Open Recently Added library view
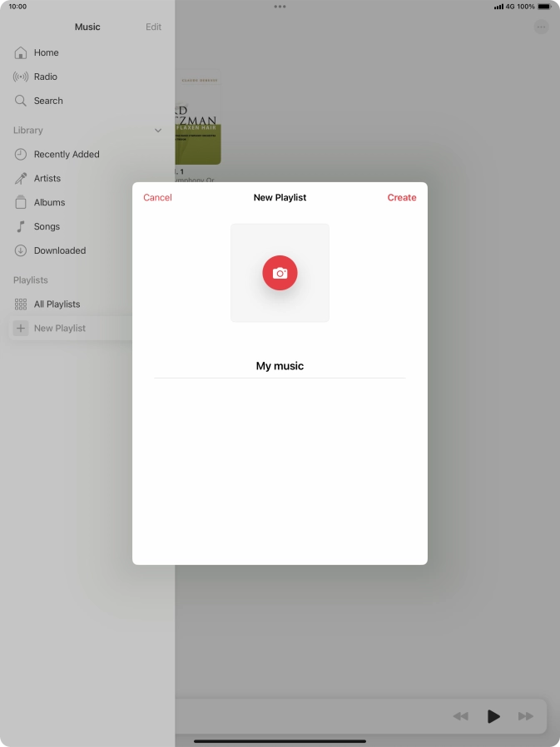The height and width of the screenshot is (747, 560). click(66, 154)
